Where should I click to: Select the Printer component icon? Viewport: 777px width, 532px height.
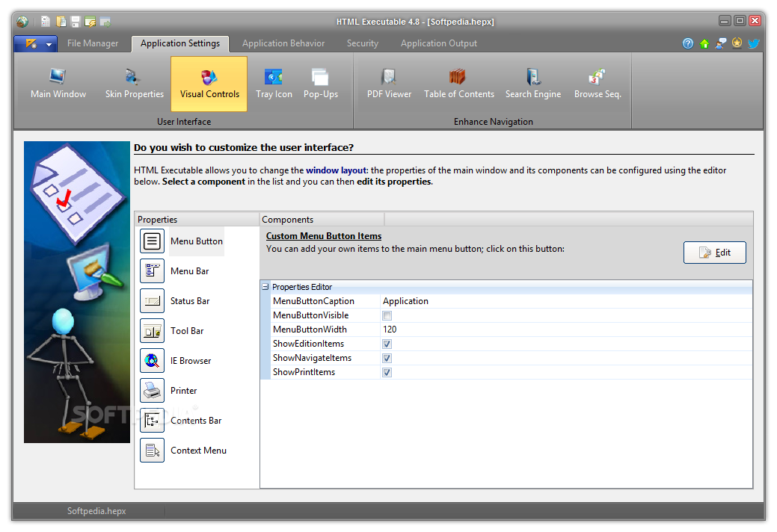[x=152, y=391]
